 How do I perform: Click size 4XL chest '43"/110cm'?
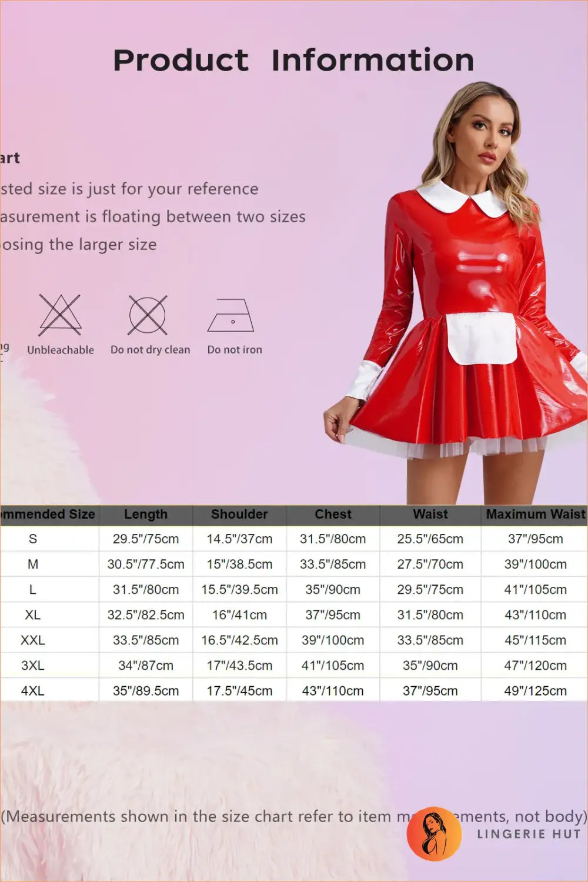click(x=333, y=690)
